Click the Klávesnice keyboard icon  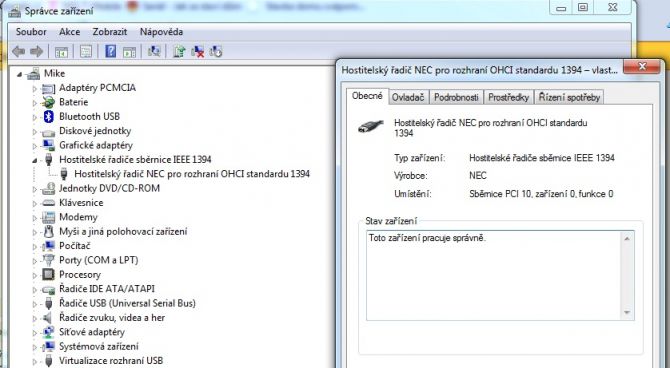pos(48,203)
